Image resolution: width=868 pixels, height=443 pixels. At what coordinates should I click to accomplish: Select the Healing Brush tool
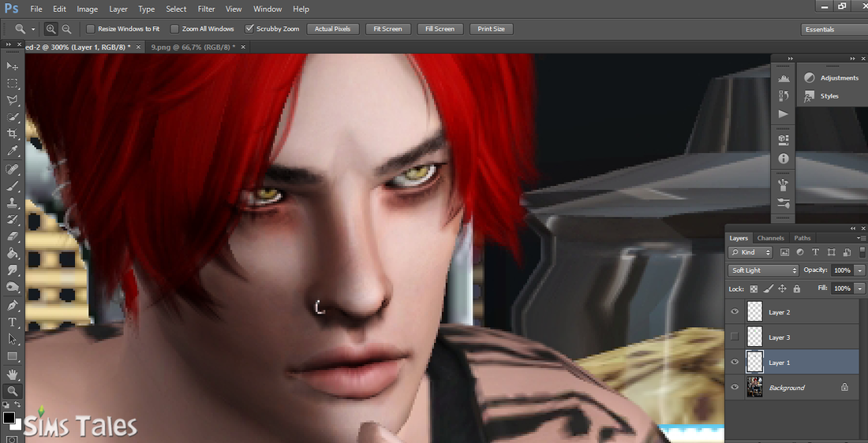(x=12, y=169)
